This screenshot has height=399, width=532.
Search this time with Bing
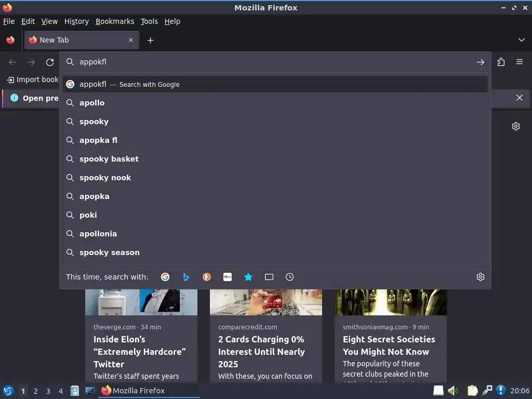pyautogui.click(x=186, y=277)
